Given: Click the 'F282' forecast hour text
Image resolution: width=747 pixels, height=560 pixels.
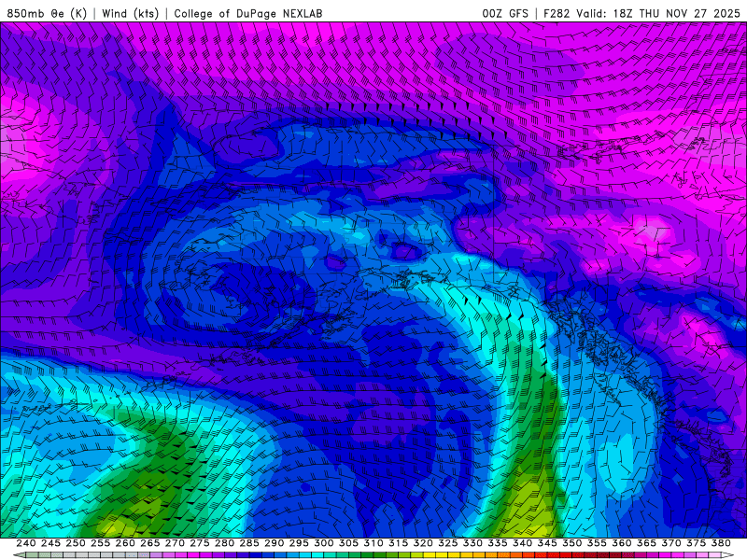Looking at the screenshot, I should [x=557, y=14].
